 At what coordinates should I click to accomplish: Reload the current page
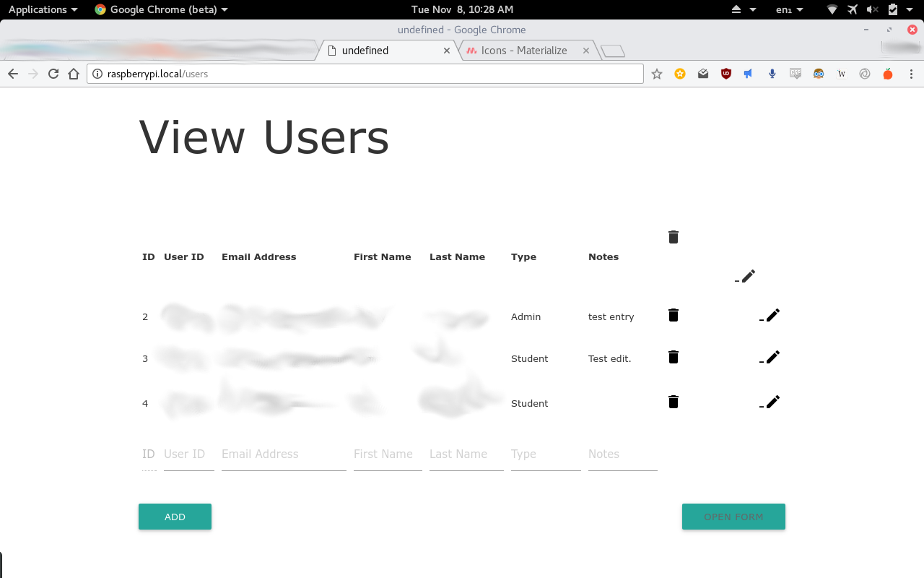(x=53, y=74)
